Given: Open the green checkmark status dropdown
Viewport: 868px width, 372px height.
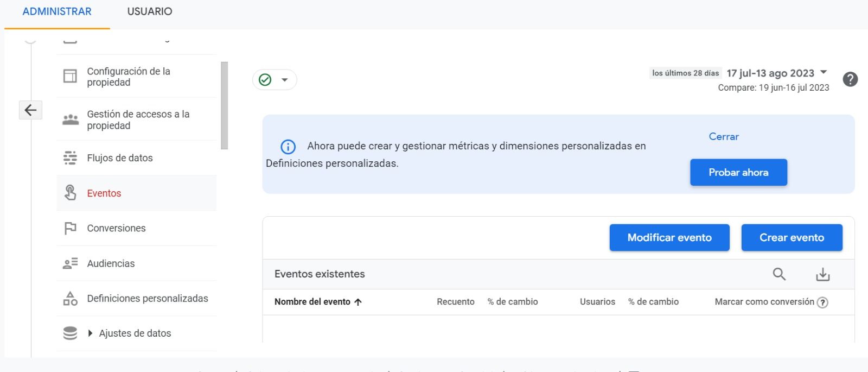Looking at the screenshot, I should (275, 80).
